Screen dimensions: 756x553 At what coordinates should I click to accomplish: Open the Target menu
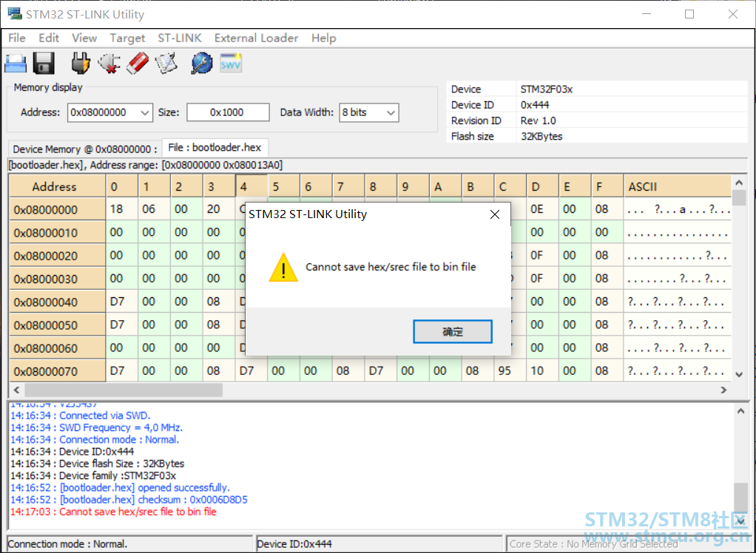[x=127, y=38]
